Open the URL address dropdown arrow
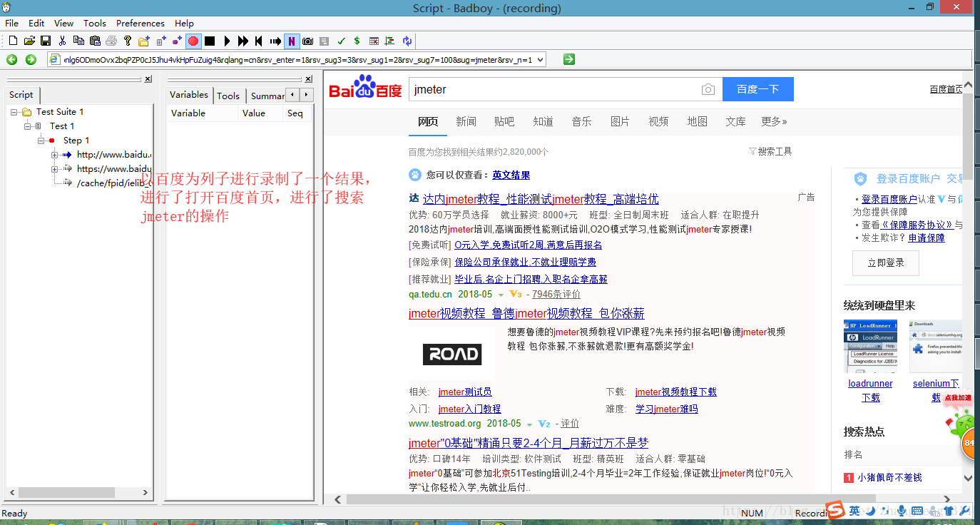Viewport: 980px width, 525px height. tap(540, 60)
